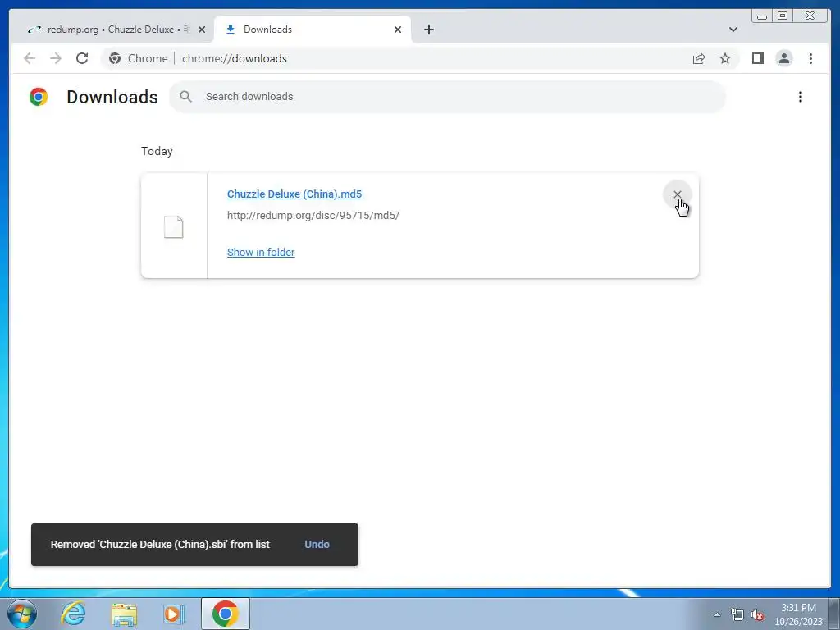
Task: Bookmark this tab with the star icon
Action: click(x=725, y=58)
